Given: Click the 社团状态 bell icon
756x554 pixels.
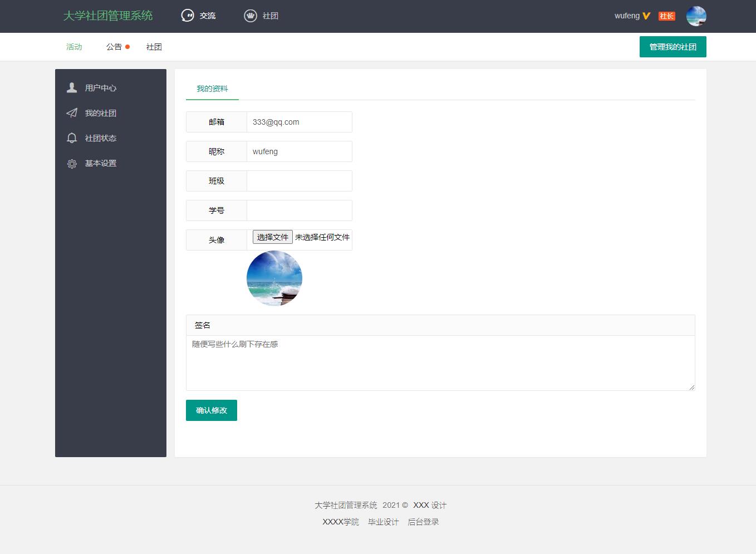Looking at the screenshot, I should pos(72,138).
